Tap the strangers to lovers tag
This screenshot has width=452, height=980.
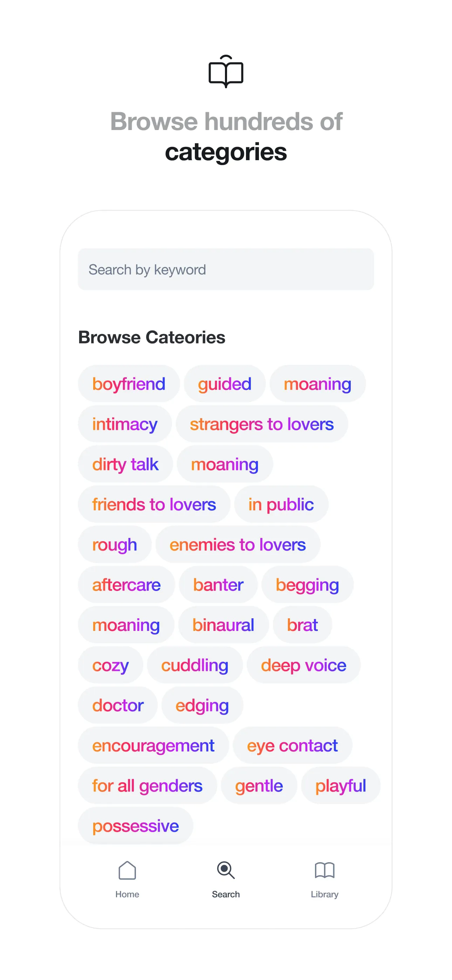click(x=262, y=424)
